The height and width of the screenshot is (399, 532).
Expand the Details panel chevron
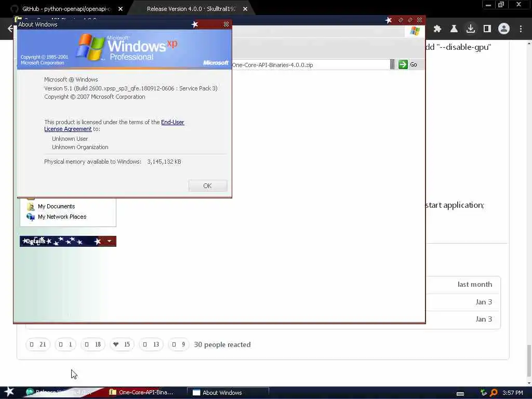point(109,241)
